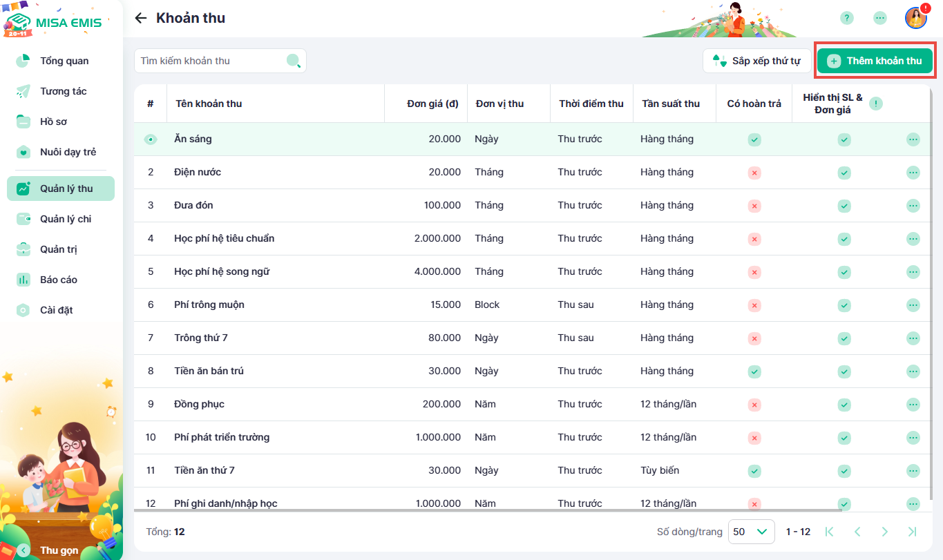The image size is (943, 560).
Task: Click the back arrow beside Khoản thu
Action: point(141,18)
